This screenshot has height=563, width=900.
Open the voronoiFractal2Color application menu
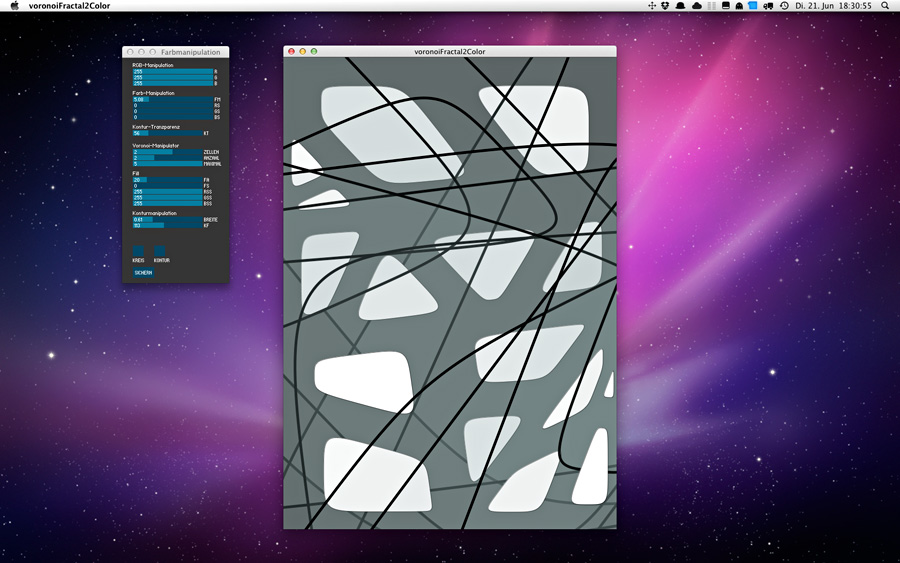(70, 6)
